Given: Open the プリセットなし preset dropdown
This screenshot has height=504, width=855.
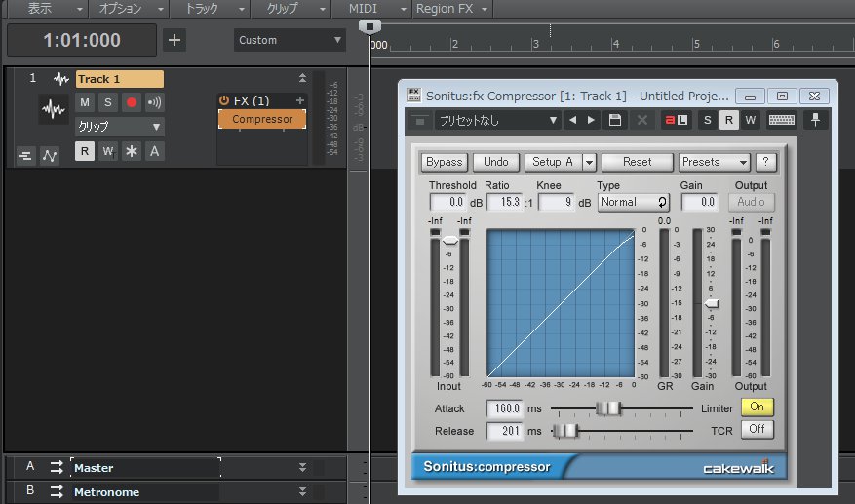Looking at the screenshot, I should pos(497,121).
